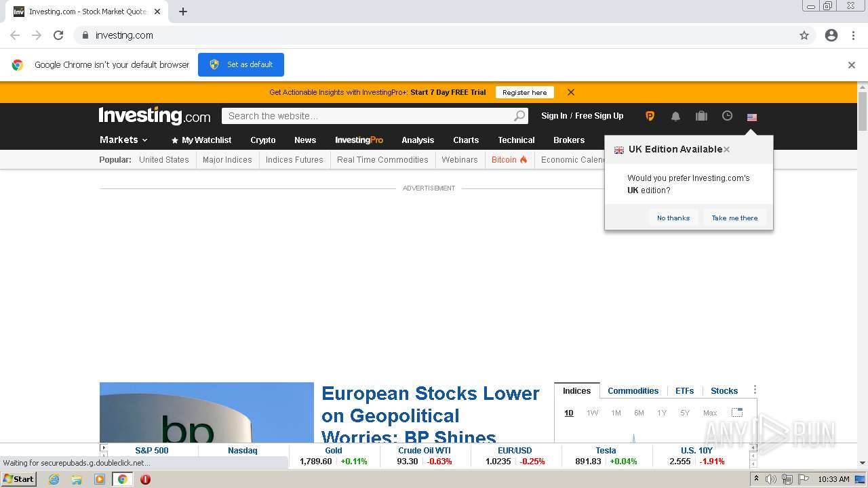868x488 pixels.
Task: Select the 5Y chart range
Action: tap(685, 413)
